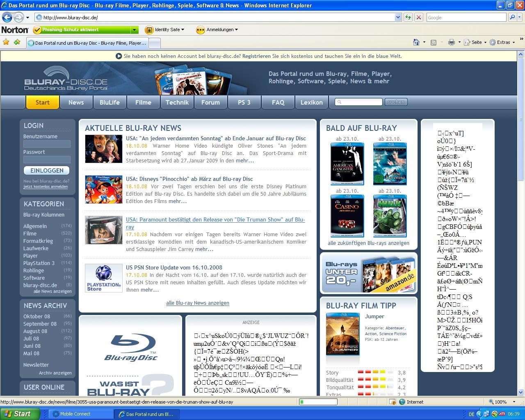Image resolution: width=525 pixels, height=420 pixels.
Task: Click the Hulk Blu-ray cover thumbnail
Action: click(390, 216)
